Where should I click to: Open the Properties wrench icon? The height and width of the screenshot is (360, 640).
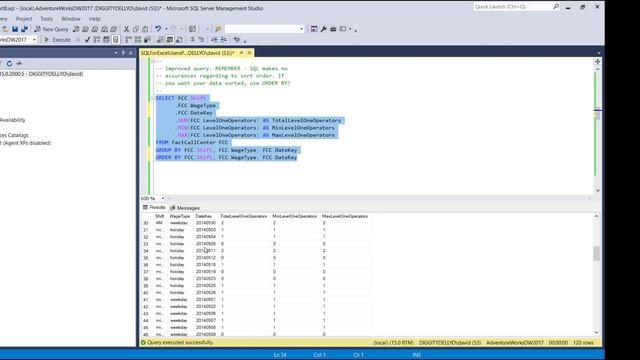[324, 29]
